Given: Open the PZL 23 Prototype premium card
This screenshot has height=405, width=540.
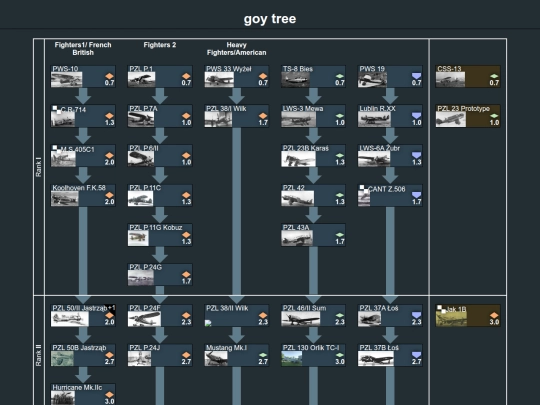Looking at the screenshot, I should [x=468, y=116].
